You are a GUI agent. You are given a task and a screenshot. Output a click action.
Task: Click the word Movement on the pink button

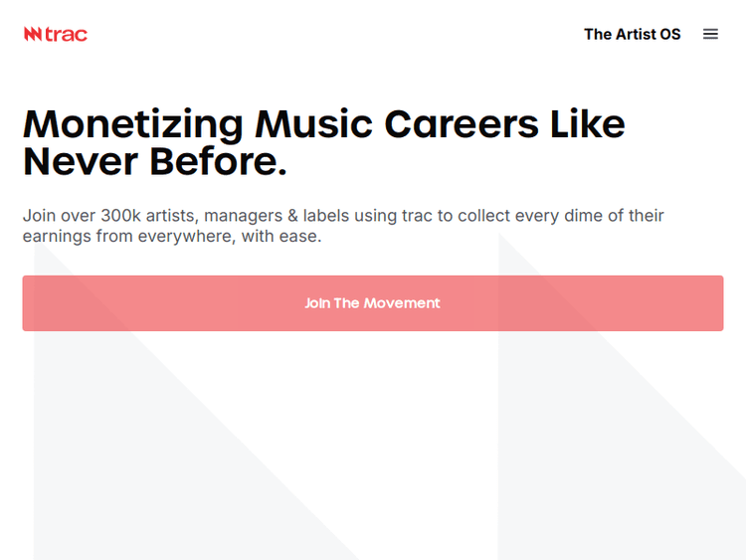[401, 303]
